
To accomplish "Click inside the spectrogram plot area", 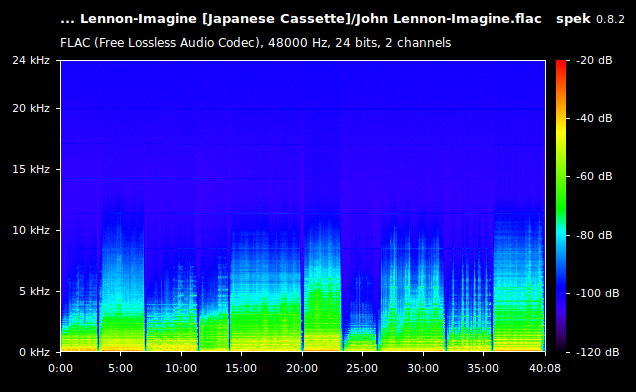I will click(x=303, y=206).
